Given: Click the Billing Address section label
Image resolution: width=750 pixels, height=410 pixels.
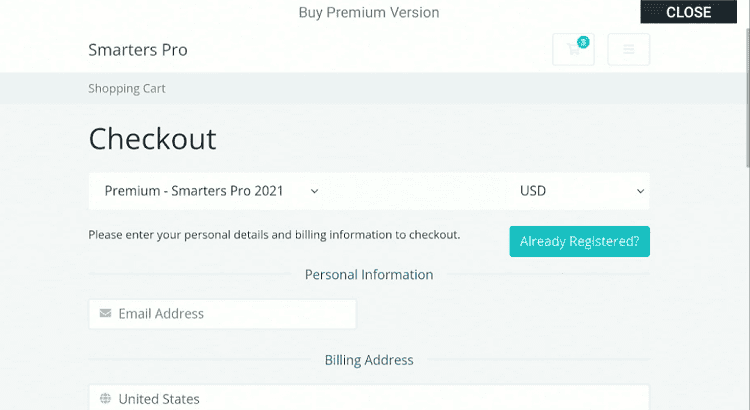Looking at the screenshot, I should [369, 360].
